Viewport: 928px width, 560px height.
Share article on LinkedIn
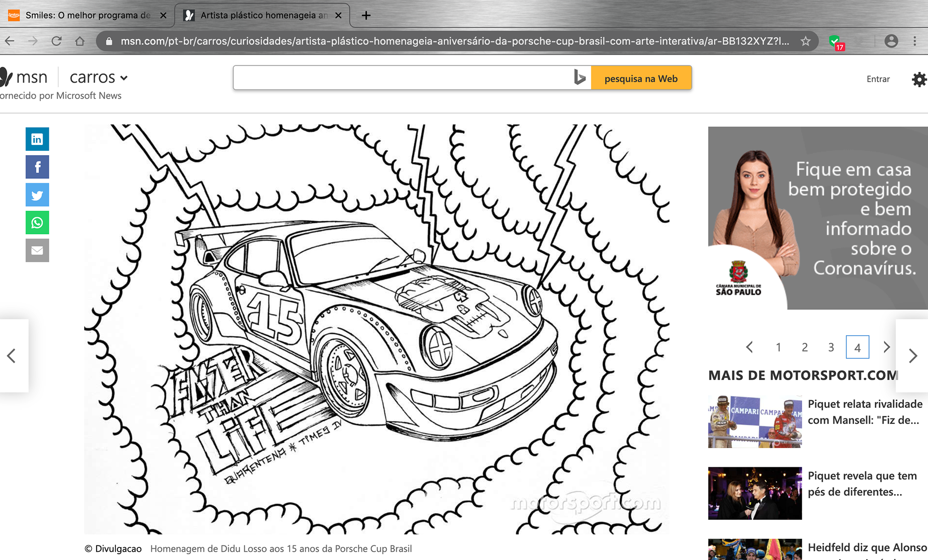tap(37, 139)
